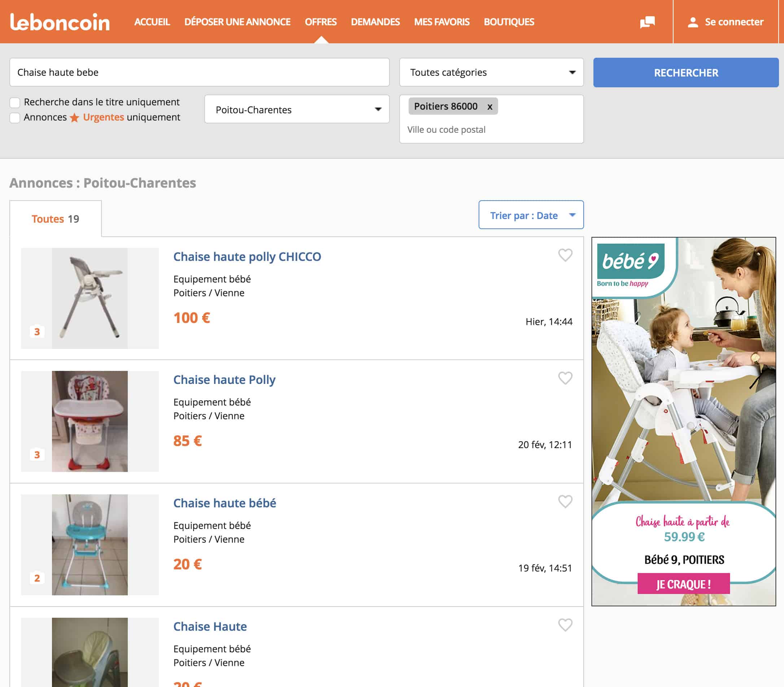Remove the Poitiers 86000 location tag
Screen dimensions: 784x687
click(489, 106)
